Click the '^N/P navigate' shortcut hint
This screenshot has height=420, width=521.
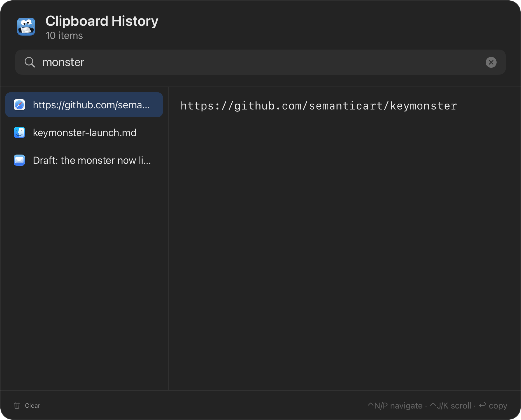(395, 405)
